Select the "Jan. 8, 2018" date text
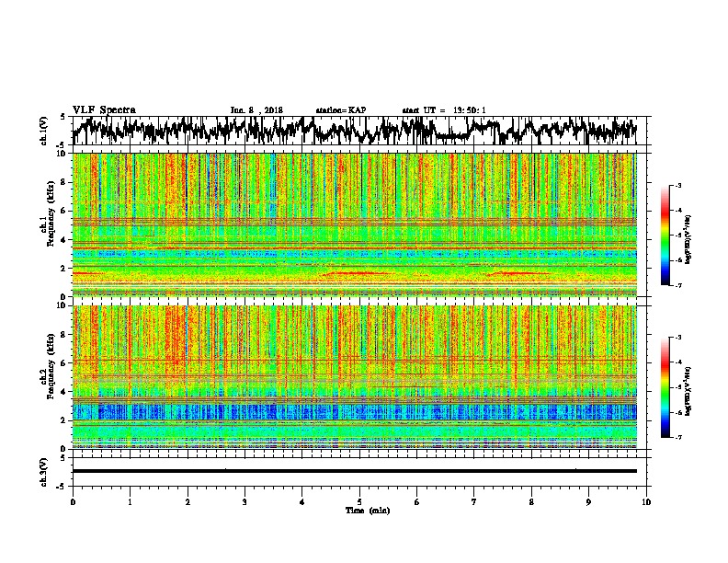This screenshot has width=728, height=563. 256,110
